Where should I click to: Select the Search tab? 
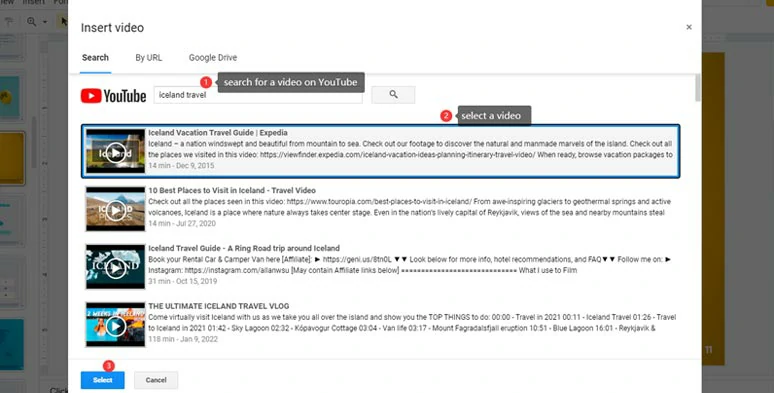(x=95, y=57)
